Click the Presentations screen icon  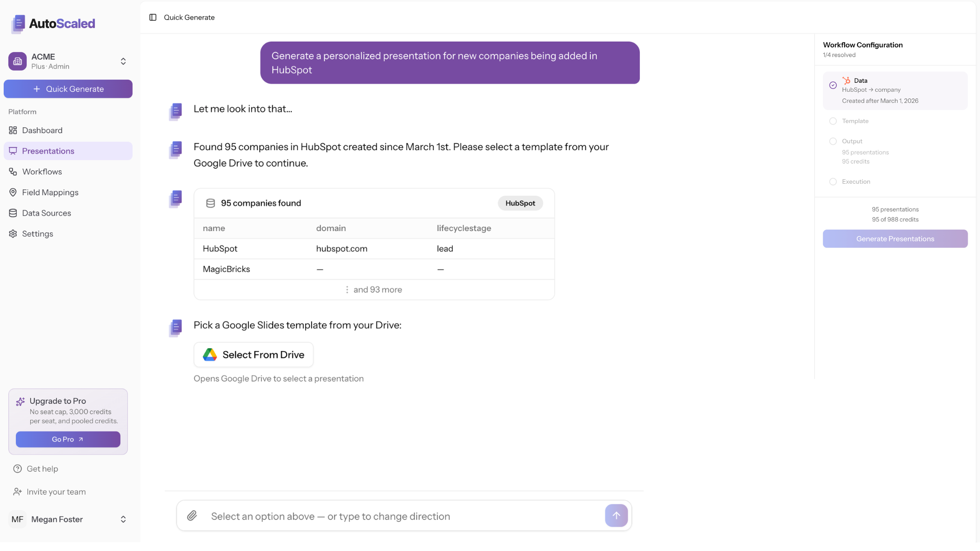click(x=13, y=151)
